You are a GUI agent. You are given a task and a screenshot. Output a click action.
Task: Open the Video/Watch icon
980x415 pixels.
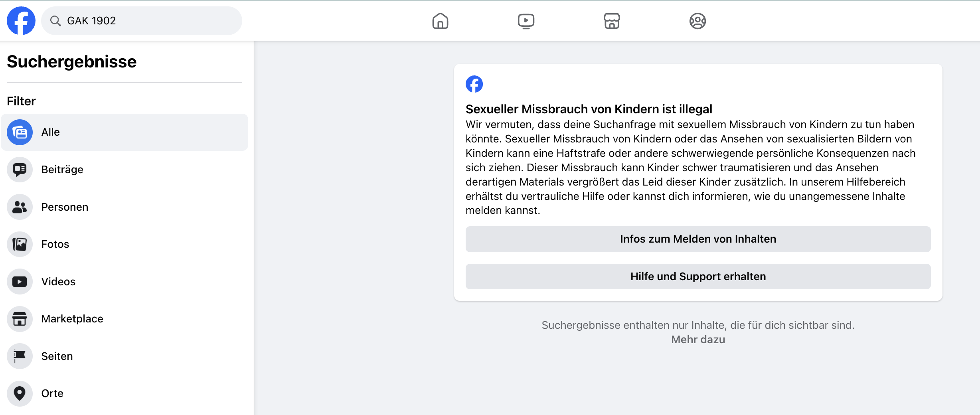(x=526, y=21)
